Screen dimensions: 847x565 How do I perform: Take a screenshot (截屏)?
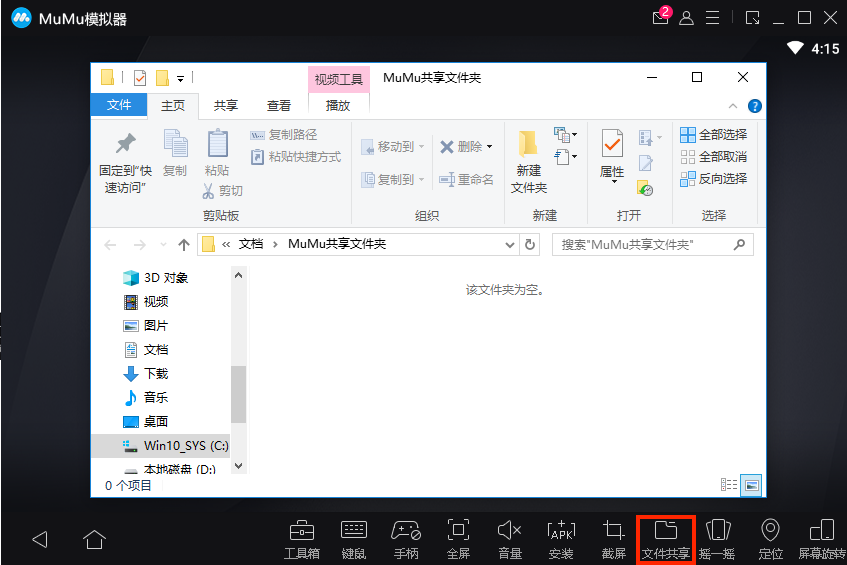coord(613,539)
